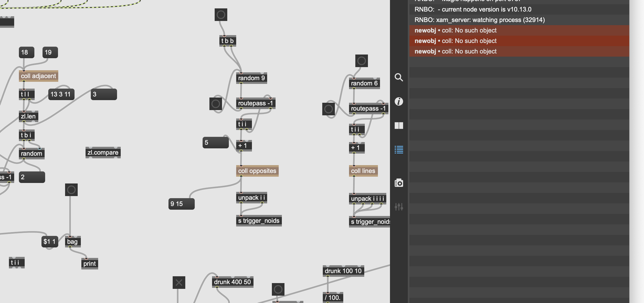Select the 'coll adjacent' object
Image resolution: width=644 pixels, height=303 pixels.
[x=38, y=76]
